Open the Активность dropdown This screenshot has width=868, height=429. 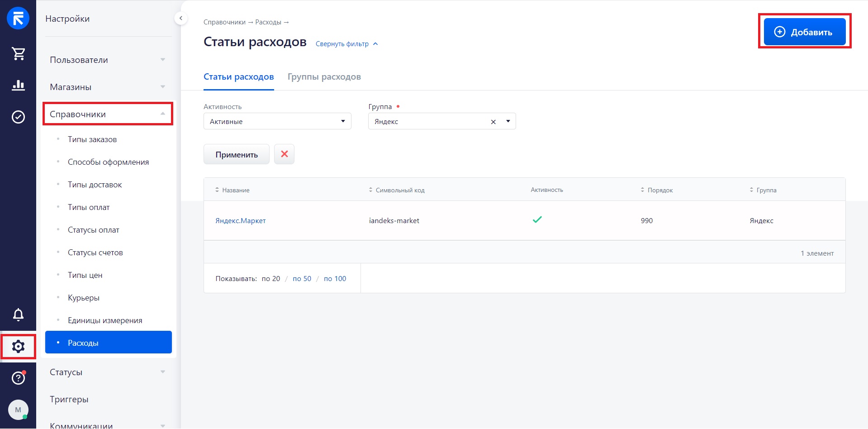tap(277, 121)
